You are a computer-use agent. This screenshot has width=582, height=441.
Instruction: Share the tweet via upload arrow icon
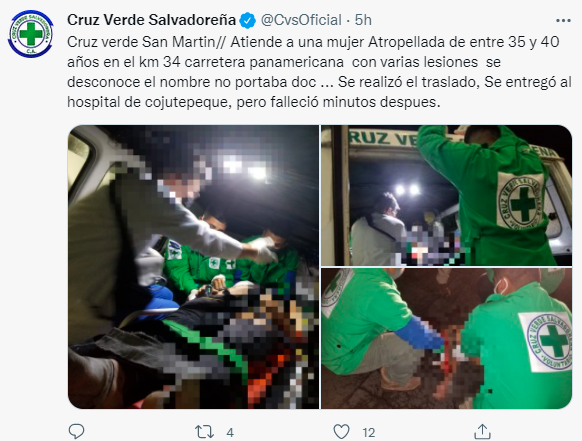click(x=482, y=431)
